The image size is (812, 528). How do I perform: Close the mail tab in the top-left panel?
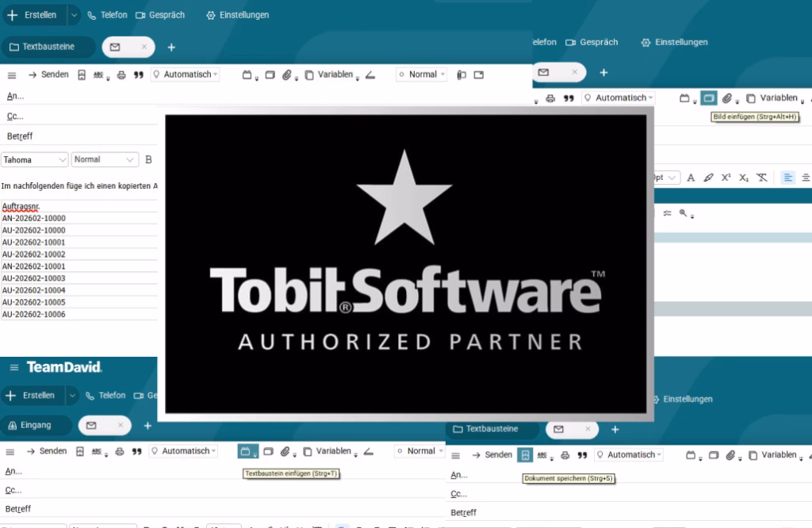click(144, 47)
